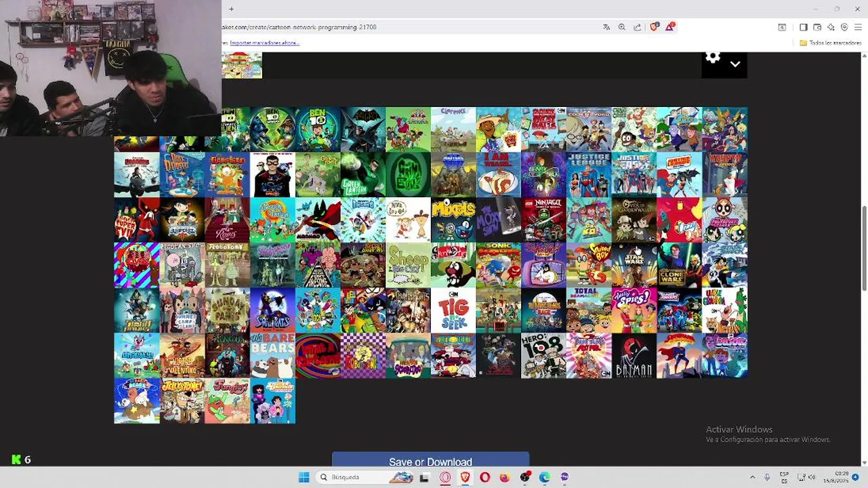Select the Steven Universe thumbnail
This screenshot has height=488, width=868.
pyautogui.click(x=272, y=401)
